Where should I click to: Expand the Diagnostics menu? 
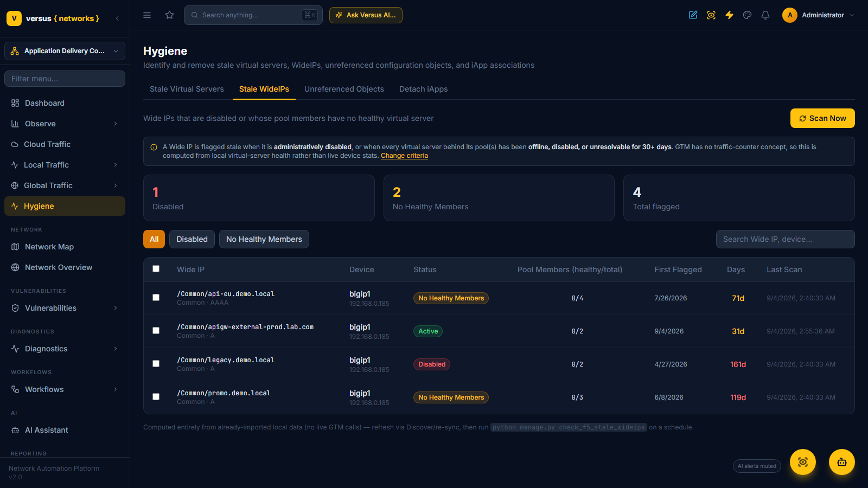point(65,349)
